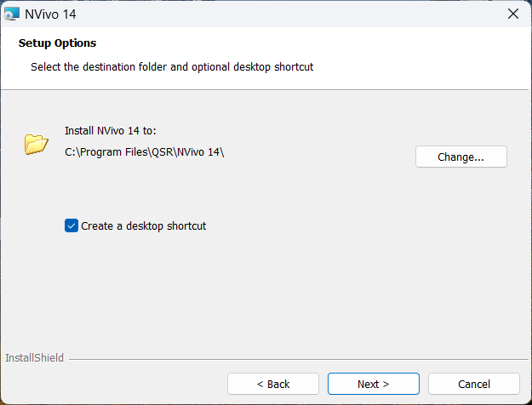Close the NVivo 14 setup window

click(512, 13)
